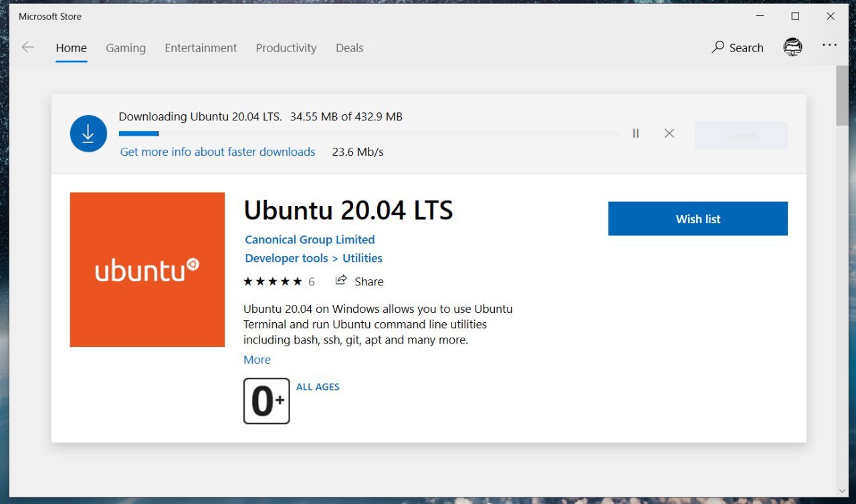The width and height of the screenshot is (856, 504).
Task: Click the blue download arrow icon
Action: 88,134
